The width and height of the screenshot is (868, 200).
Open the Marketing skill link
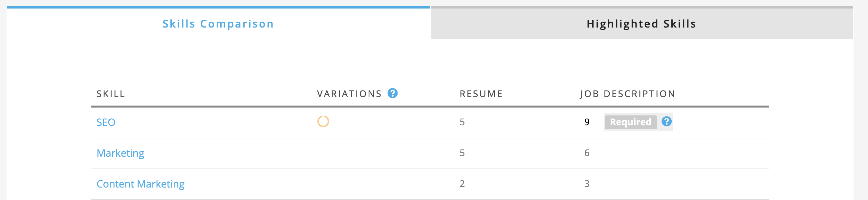pos(120,153)
